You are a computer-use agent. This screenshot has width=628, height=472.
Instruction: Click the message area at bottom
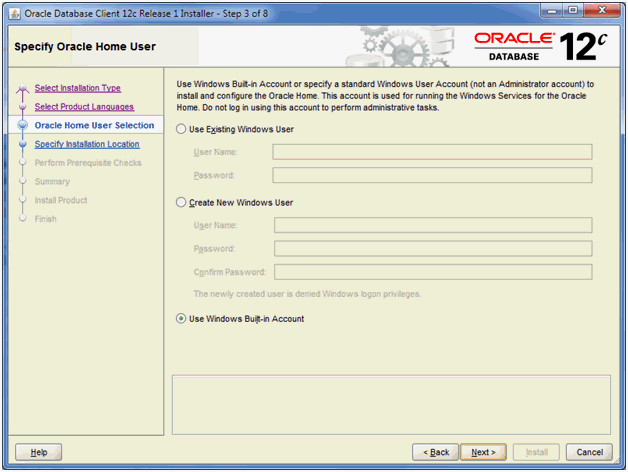point(391,405)
